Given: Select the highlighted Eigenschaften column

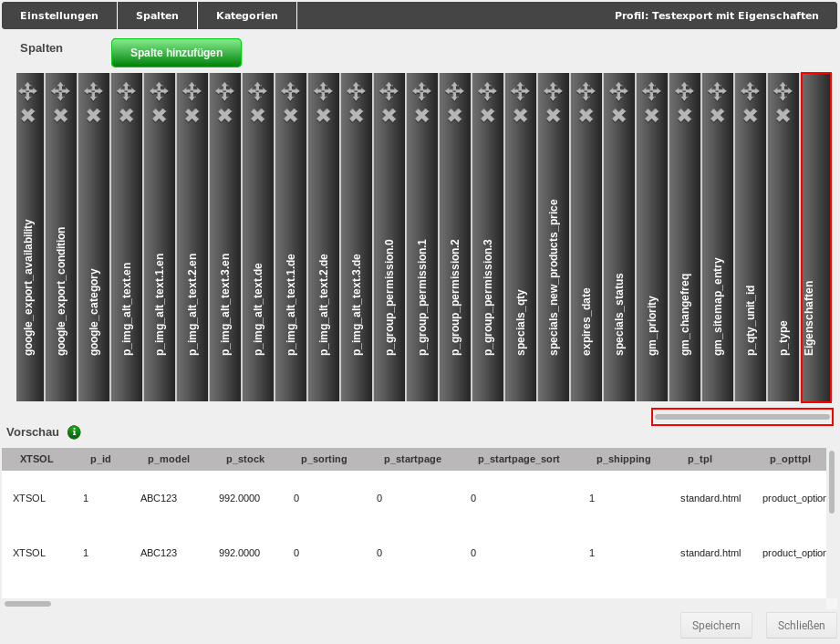Looking at the screenshot, I should 814,237.
